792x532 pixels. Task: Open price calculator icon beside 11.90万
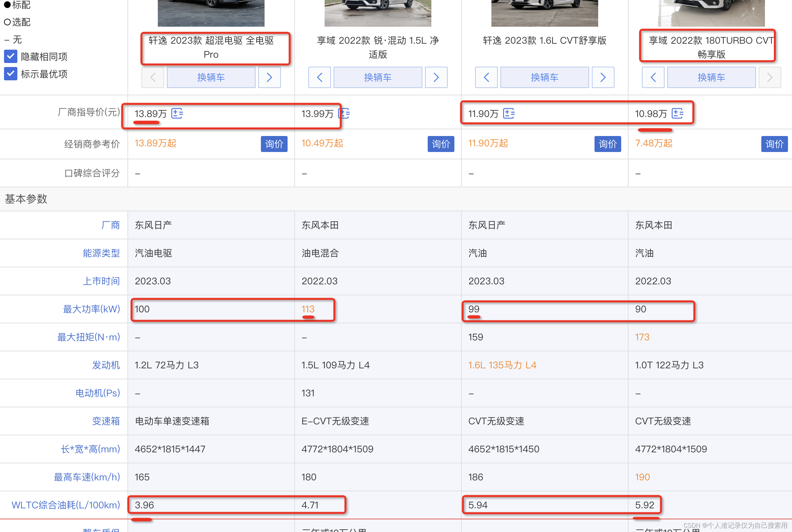508,113
